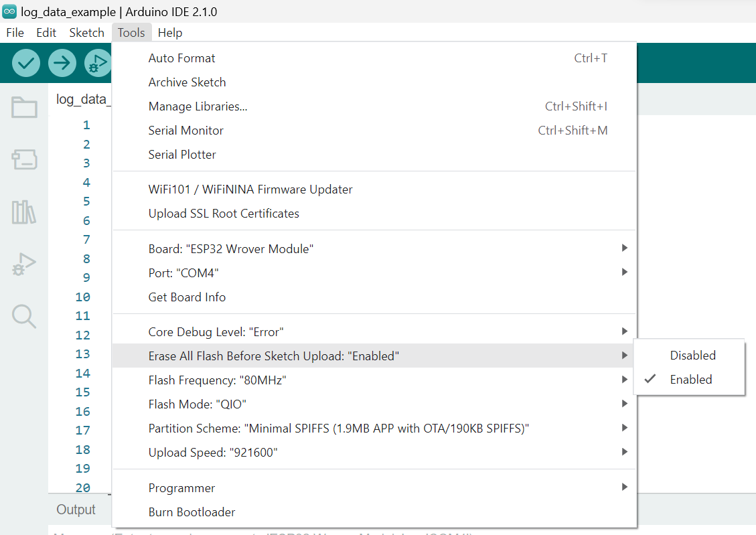Select Upload SSL Root Certificates
Viewport: 756px width, 535px height.
(x=374, y=213)
